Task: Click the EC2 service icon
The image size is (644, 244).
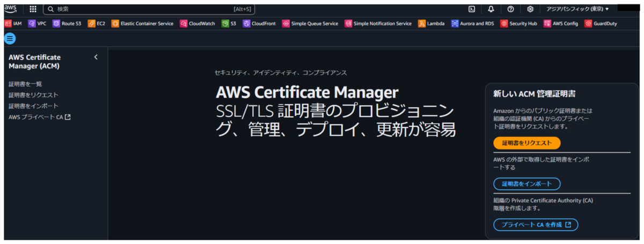Action: coord(91,24)
